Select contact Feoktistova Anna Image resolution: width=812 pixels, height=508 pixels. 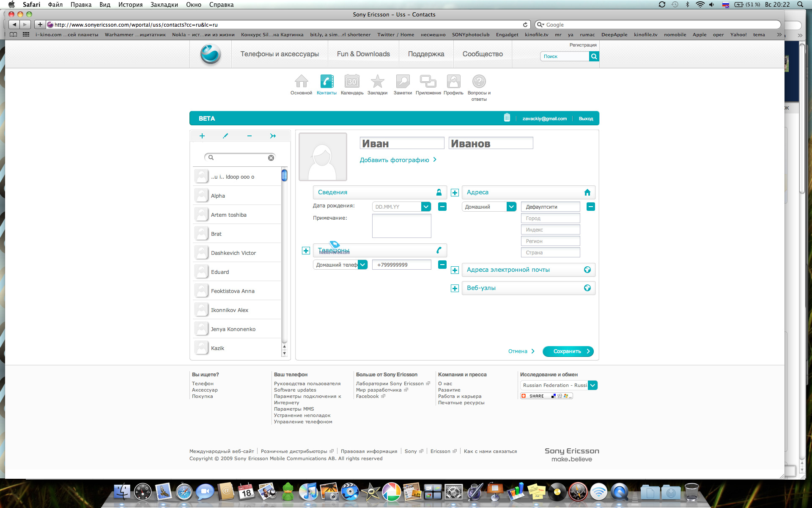[x=237, y=291]
